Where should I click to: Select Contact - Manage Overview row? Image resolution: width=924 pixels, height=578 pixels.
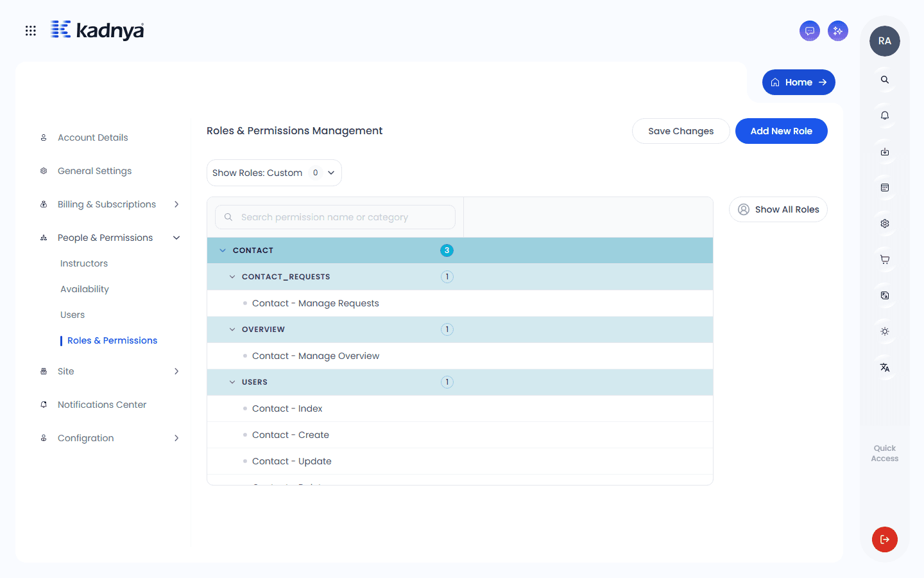click(x=460, y=356)
